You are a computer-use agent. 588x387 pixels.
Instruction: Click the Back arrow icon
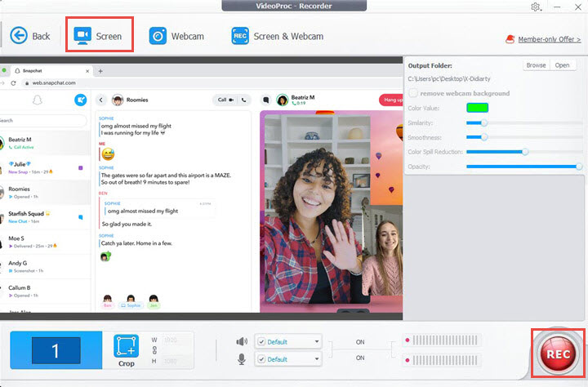pos(19,36)
